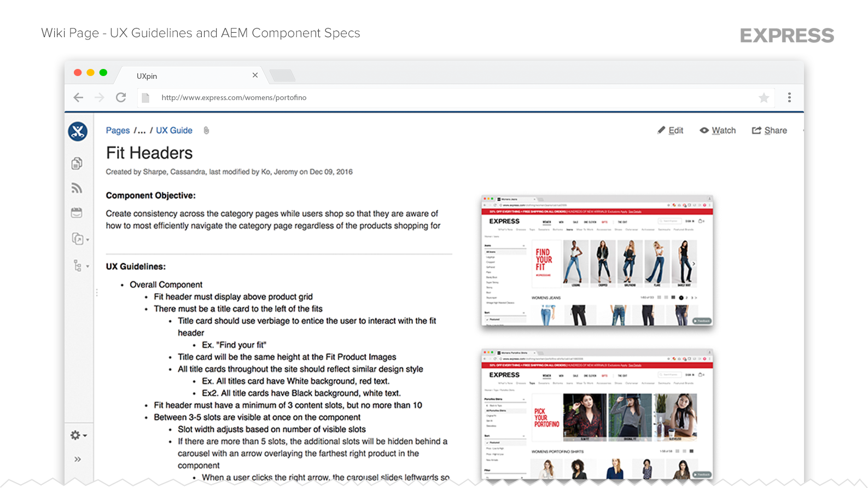Click the UX Guidelines heading
The width and height of the screenshot is (868, 488).
point(136,266)
